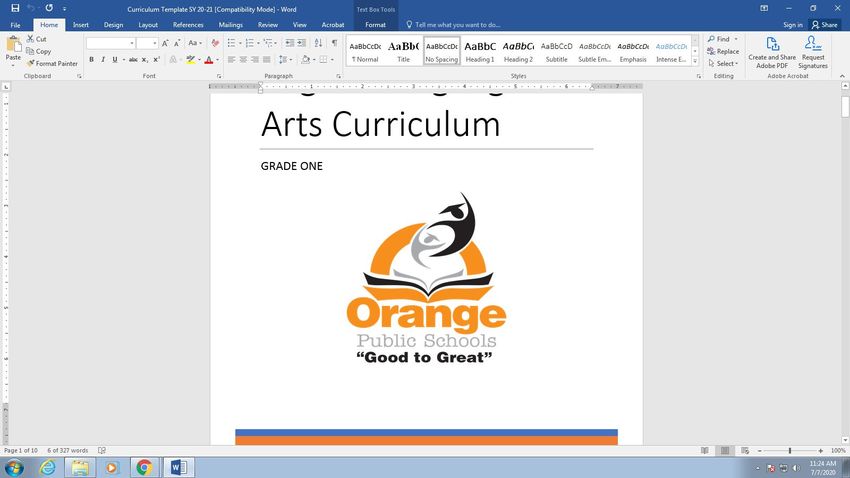Sort the selected text alphabetically
Image resolution: width=850 pixels, height=478 pixels.
[x=318, y=43]
